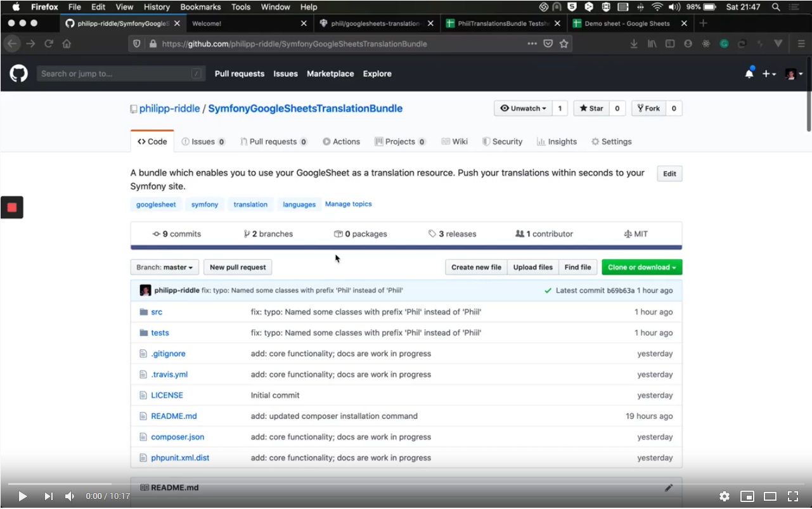Open the plus create-new dropdown
The height and width of the screenshot is (509, 812).
click(769, 74)
